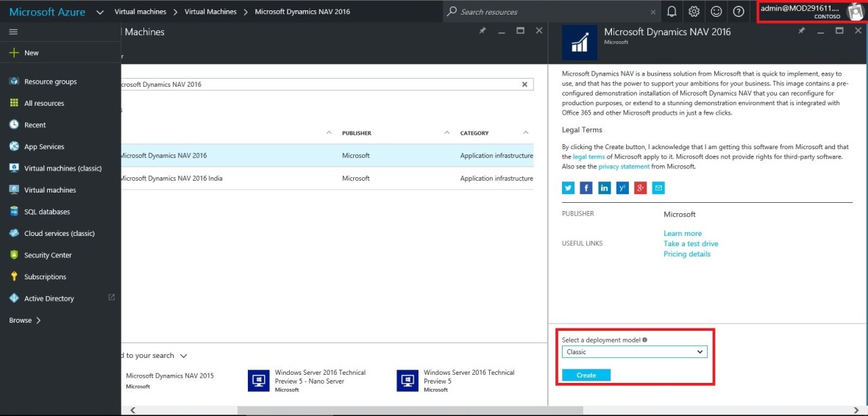Click the notifications bell icon
Viewport: 868px width, 416px height.
click(x=672, y=12)
